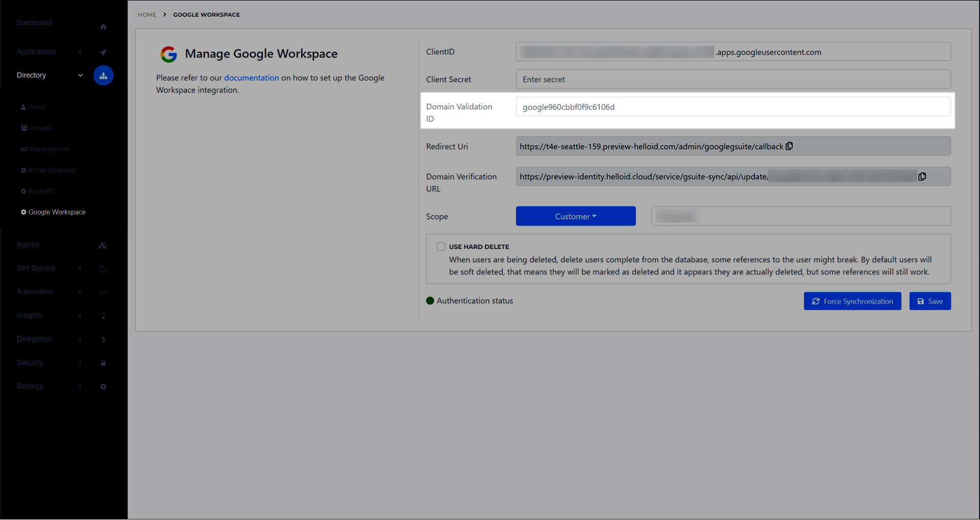The image size is (980, 520).
Task: Click the Manage Google Workspace heading
Action: coord(261,54)
